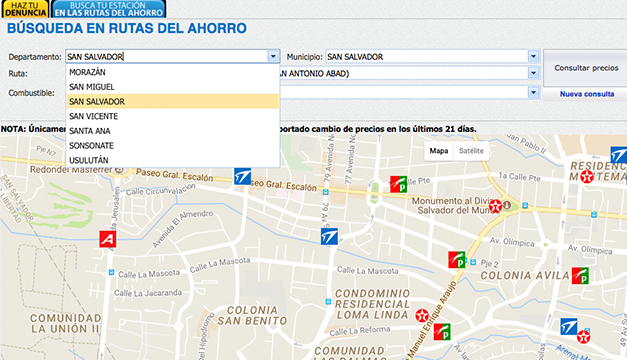Click the Puma marker in Colonia Avila
The image size is (627, 360).
pyautogui.click(x=580, y=276)
